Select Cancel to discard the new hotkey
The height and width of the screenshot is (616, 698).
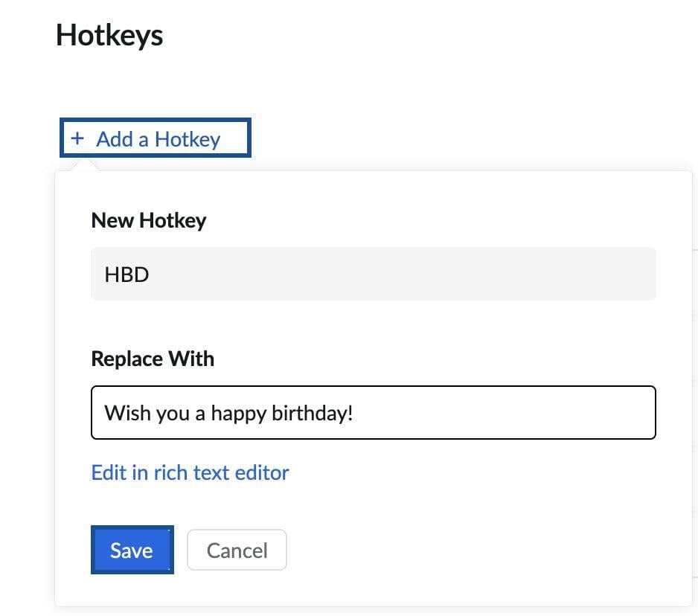point(236,550)
